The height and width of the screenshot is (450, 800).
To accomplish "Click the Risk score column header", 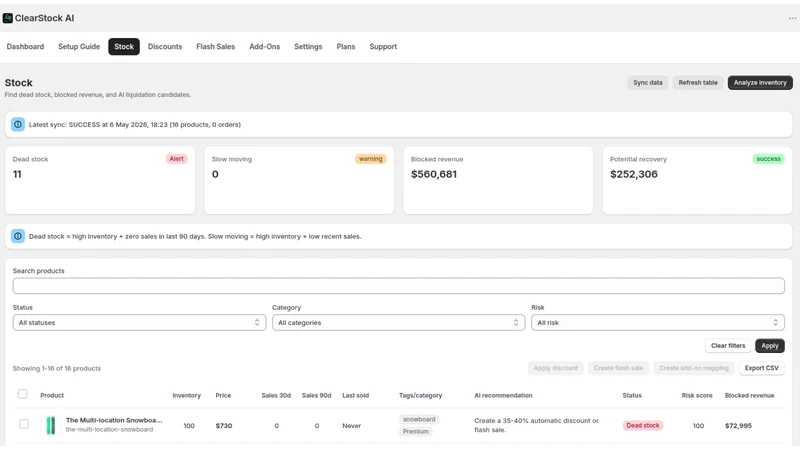I will tap(697, 395).
